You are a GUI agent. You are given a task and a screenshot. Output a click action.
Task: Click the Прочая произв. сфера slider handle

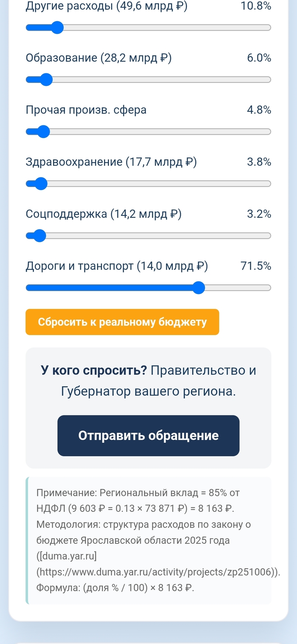[43, 132]
